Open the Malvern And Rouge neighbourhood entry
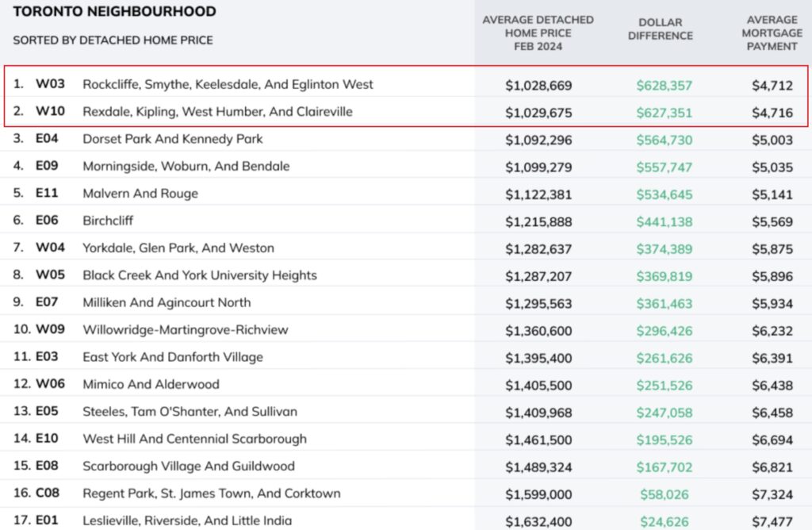Viewport: 812px width, 530px height. click(x=140, y=194)
